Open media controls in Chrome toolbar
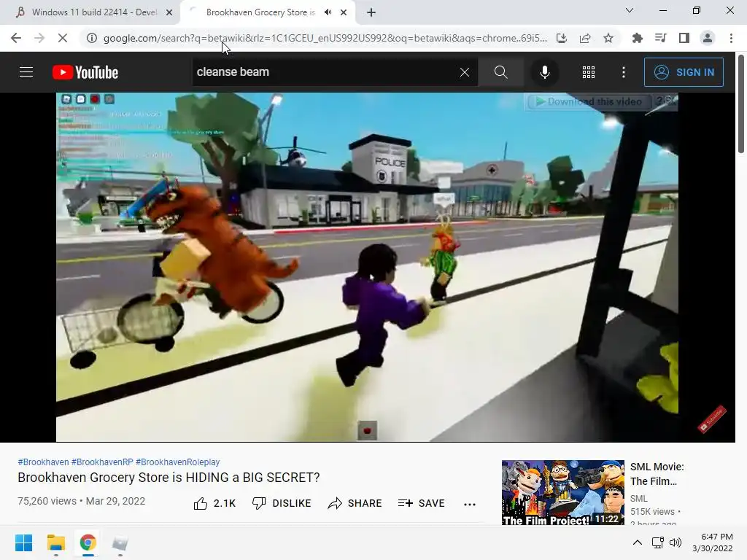 tap(661, 38)
